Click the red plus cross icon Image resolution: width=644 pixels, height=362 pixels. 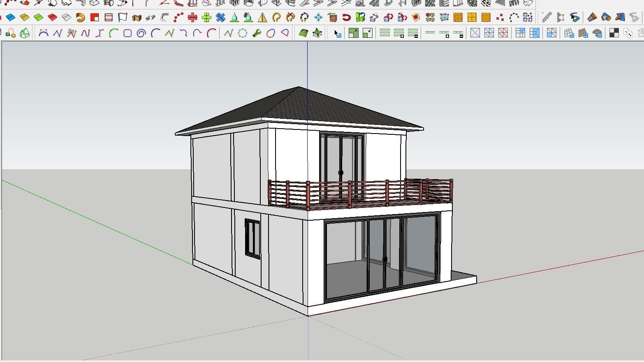pyautogui.click(x=192, y=17)
